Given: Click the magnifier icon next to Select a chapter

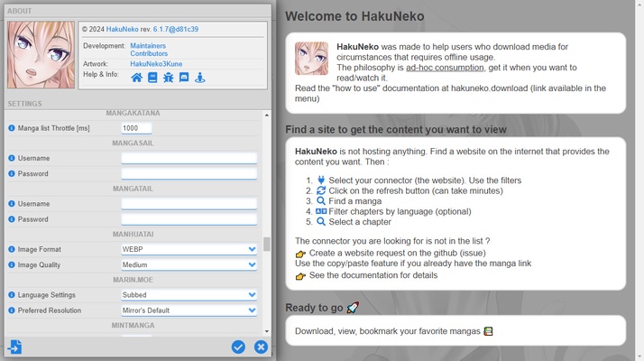Looking at the screenshot, I should tap(321, 222).
